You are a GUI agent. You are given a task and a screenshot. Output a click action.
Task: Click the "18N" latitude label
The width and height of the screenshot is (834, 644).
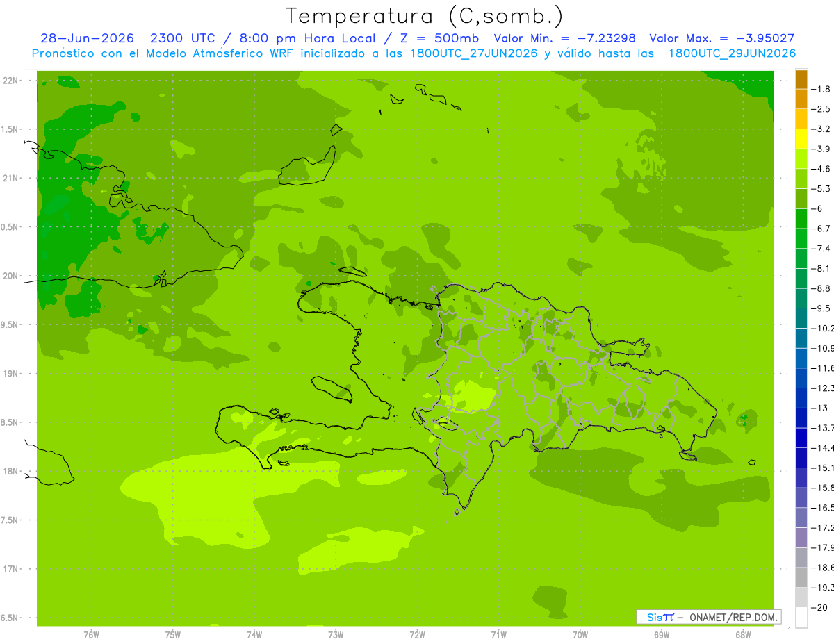pyautogui.click(x=10, y=472)
